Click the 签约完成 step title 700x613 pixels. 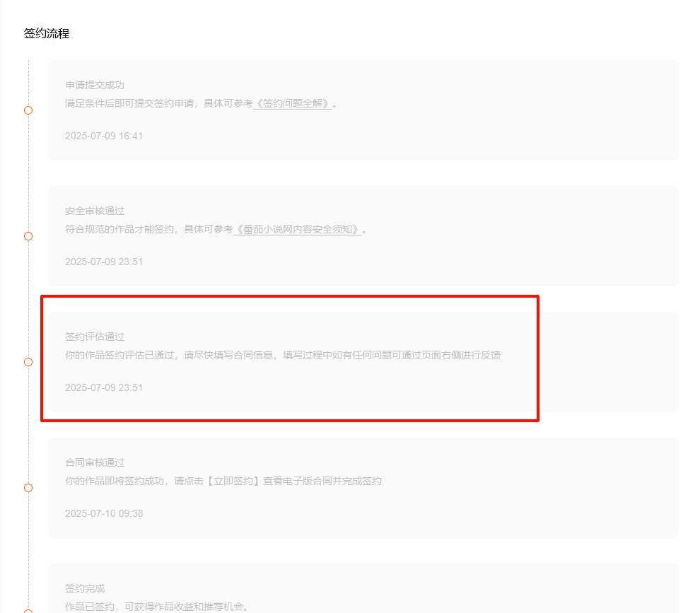tap(85, 588)
